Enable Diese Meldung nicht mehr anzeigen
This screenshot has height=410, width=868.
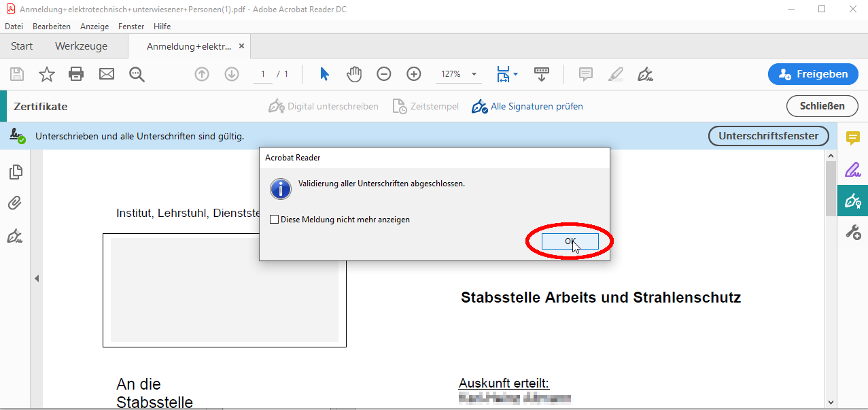tap(274, 219)
